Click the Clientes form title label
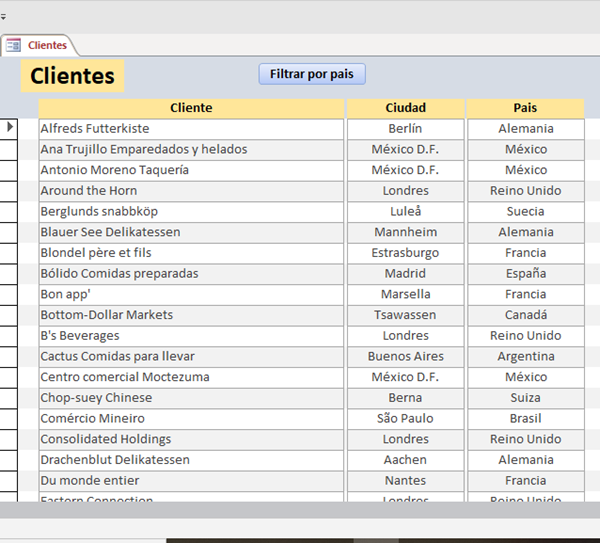 coord(72,76)
